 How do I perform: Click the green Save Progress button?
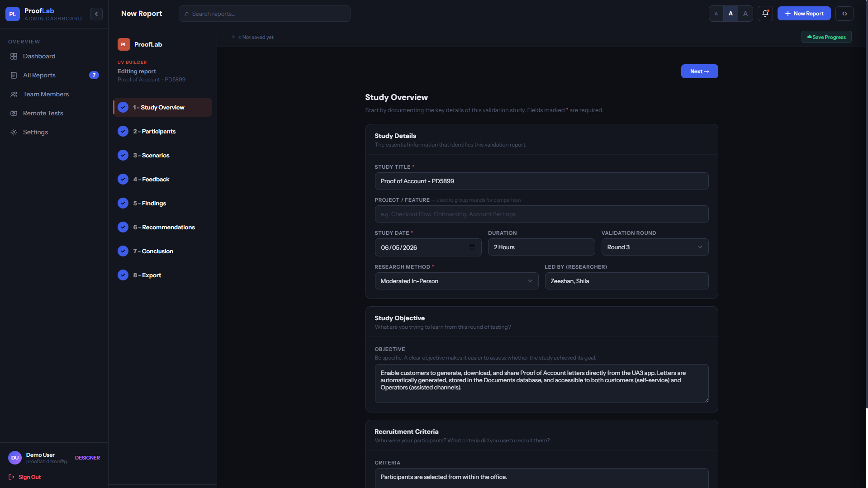tap(826, 37)
